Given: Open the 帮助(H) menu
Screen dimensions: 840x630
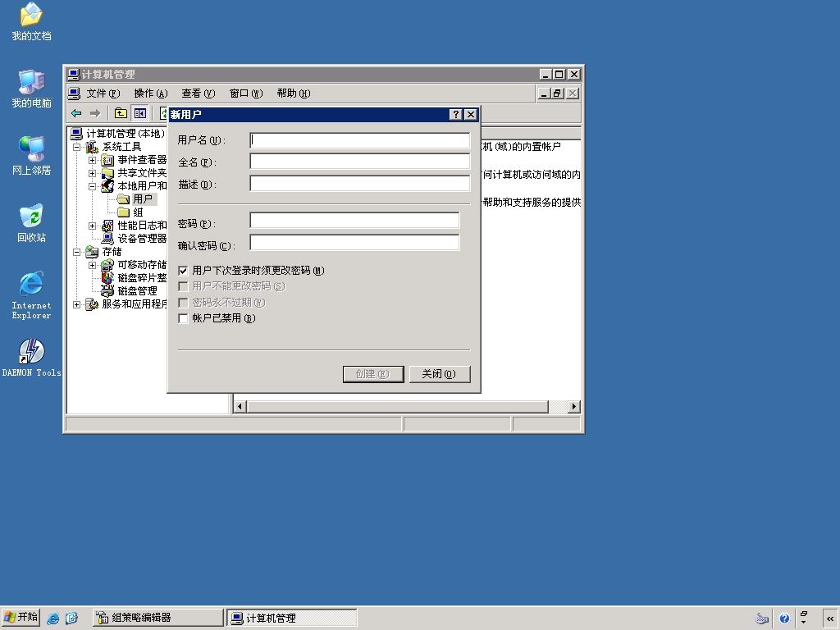Looking at the screenshot, I should [294, 94].
